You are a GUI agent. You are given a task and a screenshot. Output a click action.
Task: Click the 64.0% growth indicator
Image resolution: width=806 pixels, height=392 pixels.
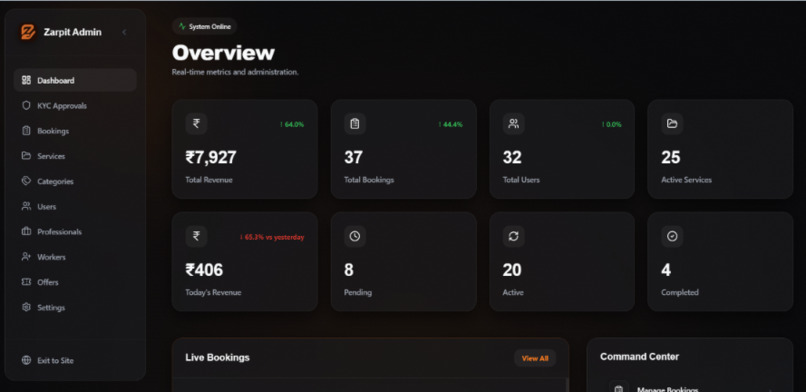tap(292, 124)
